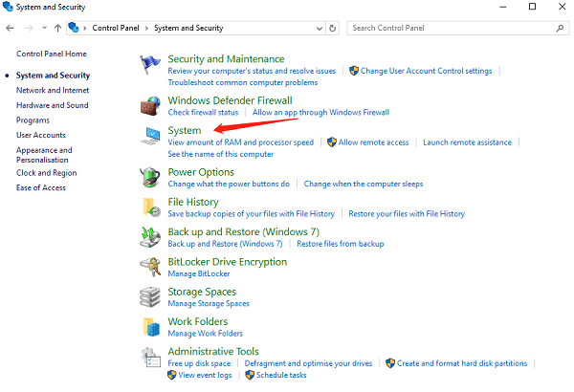Go back with the left arrow button
The height and width of the screenshot is (392, 574).
pos(10,28)
